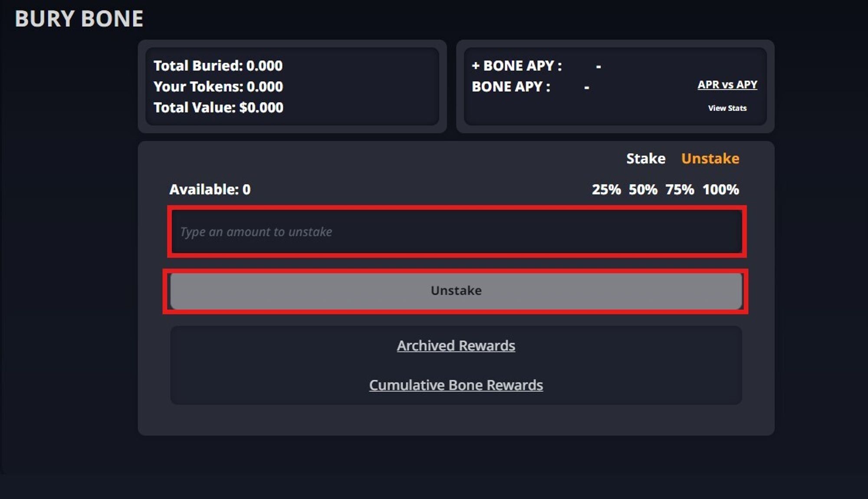Open the APR vs APY link
This screenshot has height=499, width=868.
point(727,85)
